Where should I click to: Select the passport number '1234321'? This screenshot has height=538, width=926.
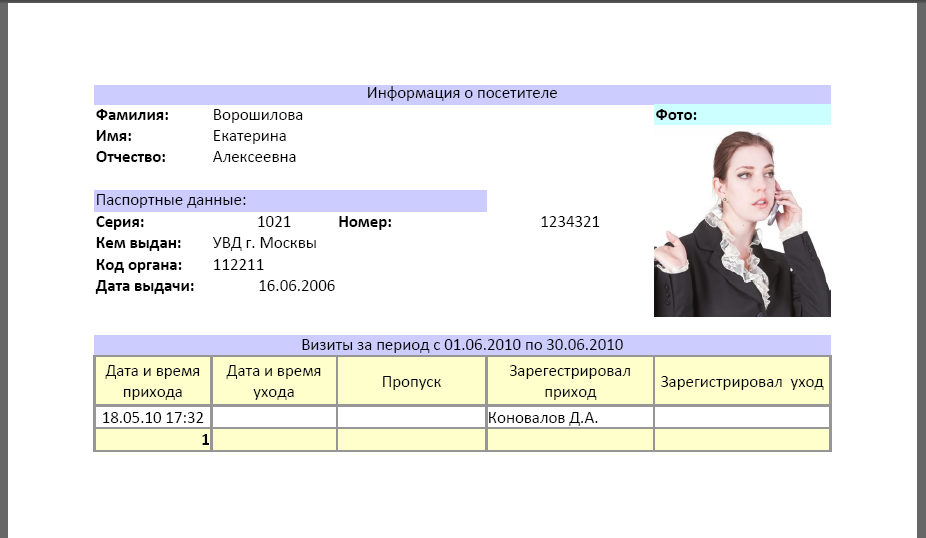point(570,222)
